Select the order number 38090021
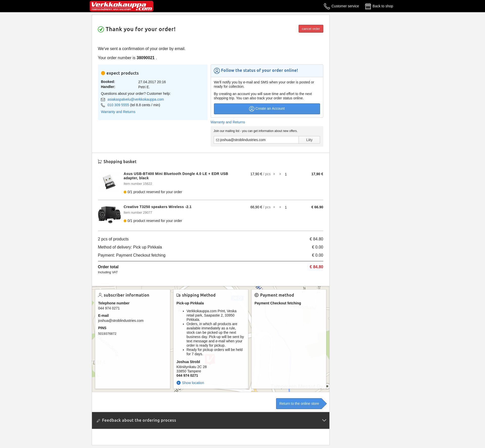 [x=145, y=58]
